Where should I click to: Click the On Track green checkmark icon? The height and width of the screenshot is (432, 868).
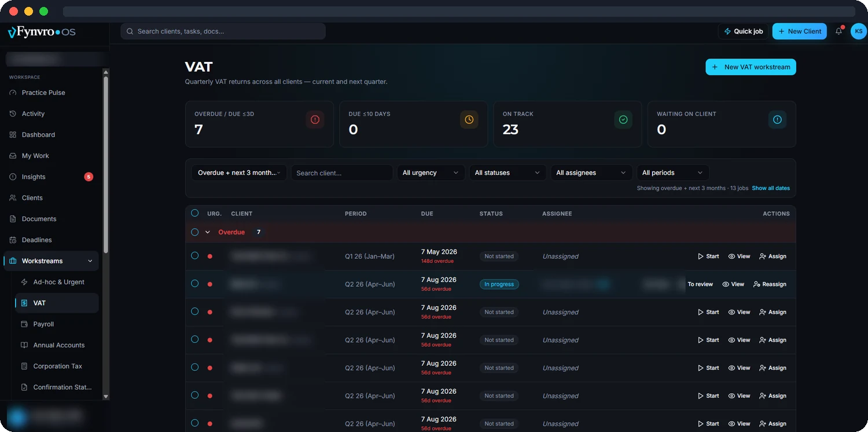[623, 119]
